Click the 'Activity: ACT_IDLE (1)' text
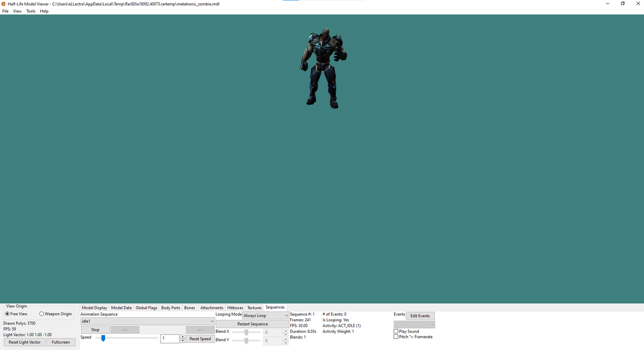Viewport: 644px width, 350px height. coord(342,325)
